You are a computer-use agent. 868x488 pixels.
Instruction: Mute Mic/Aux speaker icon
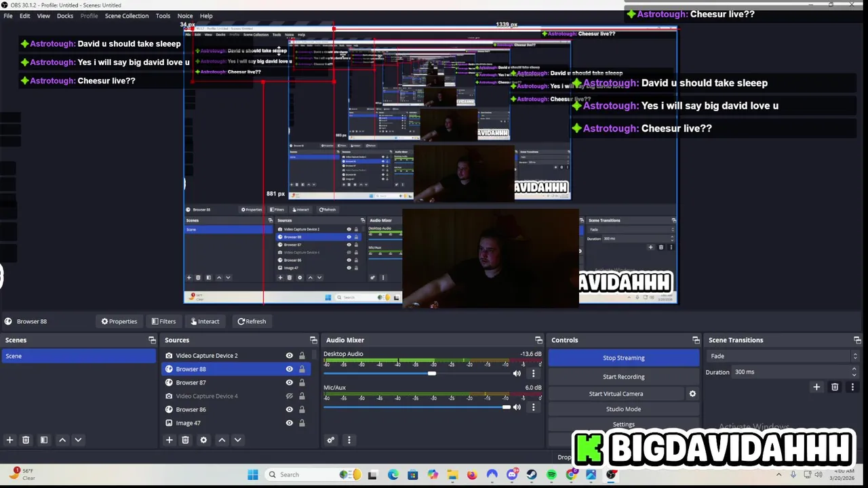(x=517, y=407)
